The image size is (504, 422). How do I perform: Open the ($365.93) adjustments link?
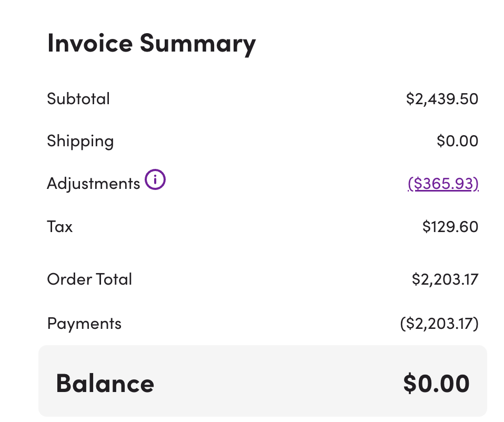coord(443,183)
